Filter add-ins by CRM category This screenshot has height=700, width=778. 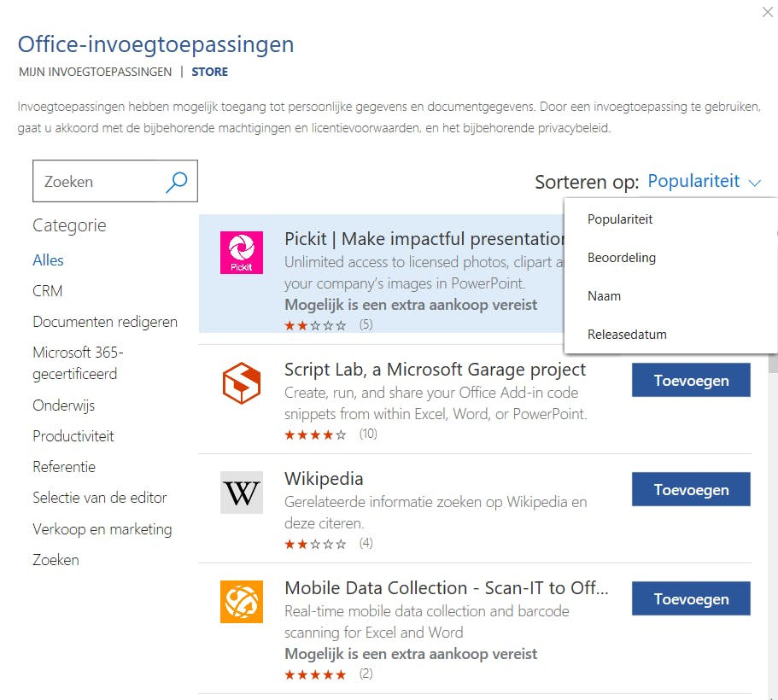coord(47,290)
